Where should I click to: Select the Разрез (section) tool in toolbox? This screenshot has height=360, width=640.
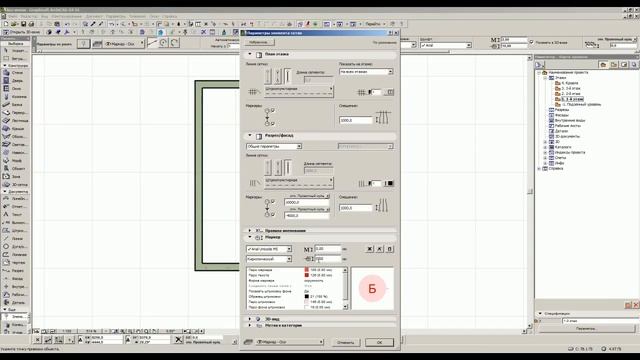pyautogui.click(x=16, y=270)
